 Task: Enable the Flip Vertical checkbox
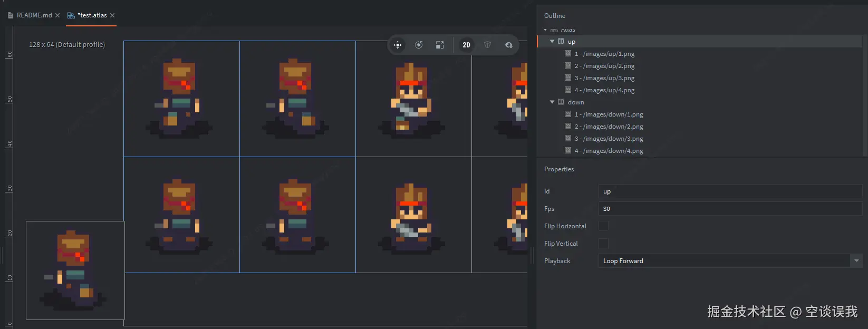click(x=603, y=244)
